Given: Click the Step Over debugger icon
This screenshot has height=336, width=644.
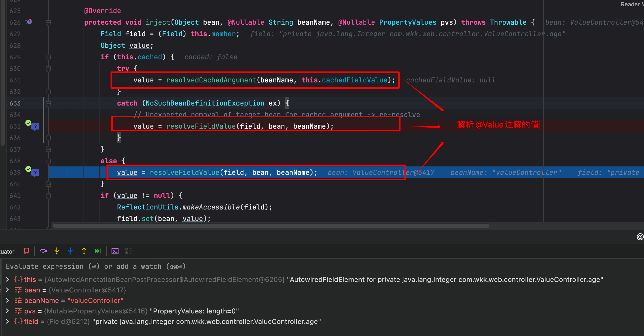Looking at the screenshot, I should (x=43, y=251).
